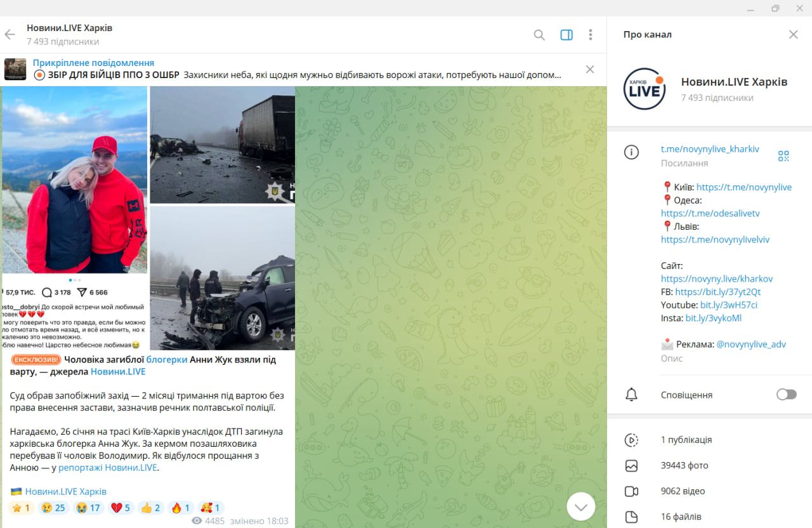Open the Київ channel link
The image size is (812, 528).
(x=743, y=187)
